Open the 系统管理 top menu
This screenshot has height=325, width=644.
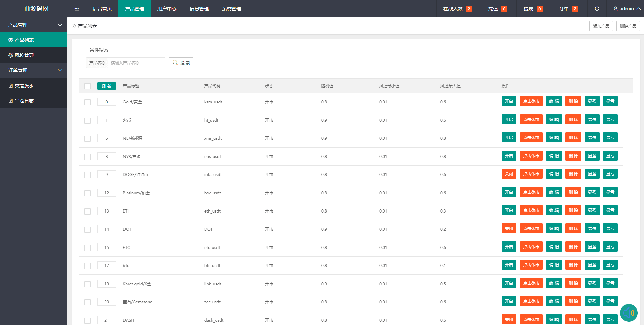coord(231,9)
